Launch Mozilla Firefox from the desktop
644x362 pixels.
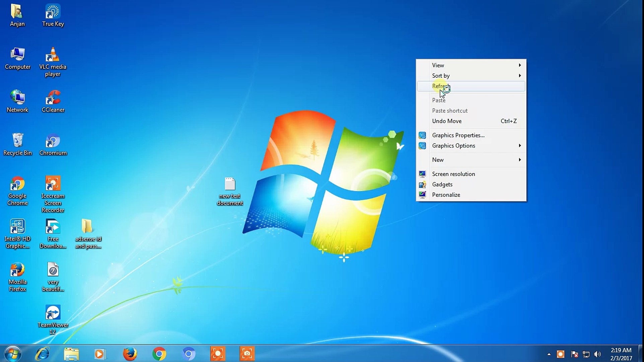click(17, 270)
